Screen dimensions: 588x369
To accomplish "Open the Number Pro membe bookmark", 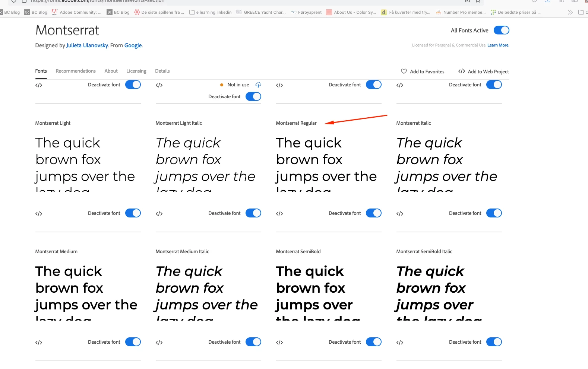I will coord(461,12).
